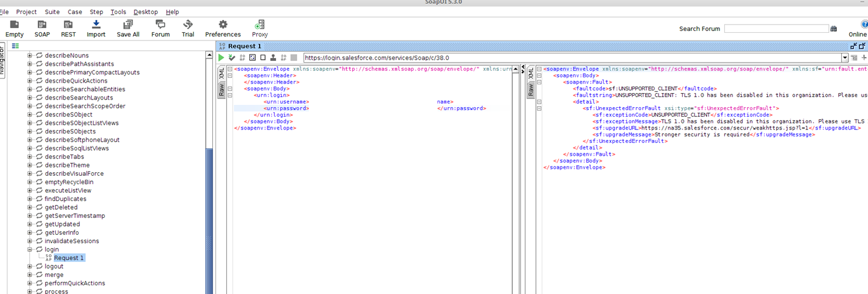Screen dimensions: 868x294
Task: Click the navigator vertical scrollbar thumb
Action: [x=209, y=221]
